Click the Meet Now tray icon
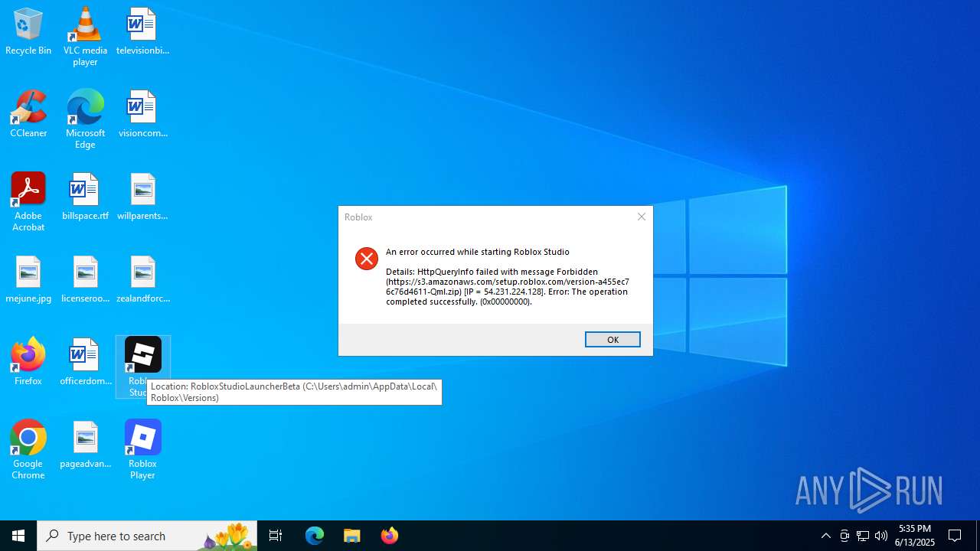This screenshot has height=551, width=980. coord(844,536)
